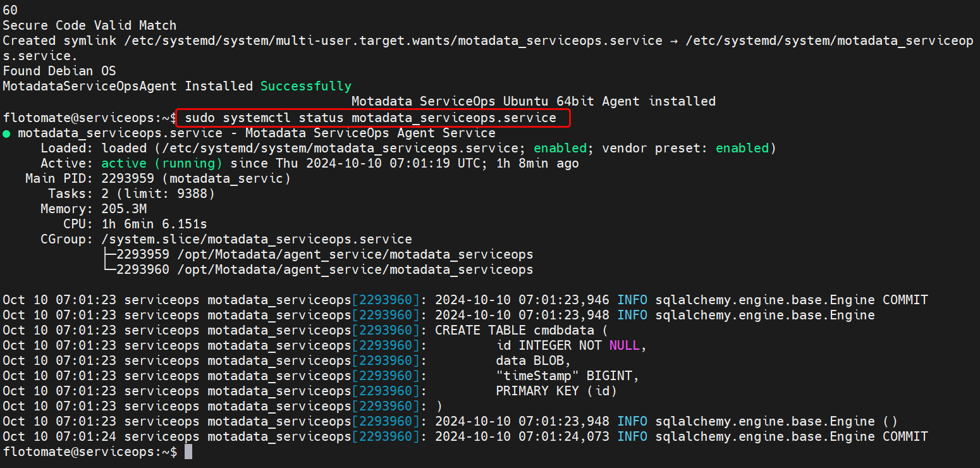
Task: Click the "PRIMARY KEY (id)" log text
Action: click(x=556, y=391)
